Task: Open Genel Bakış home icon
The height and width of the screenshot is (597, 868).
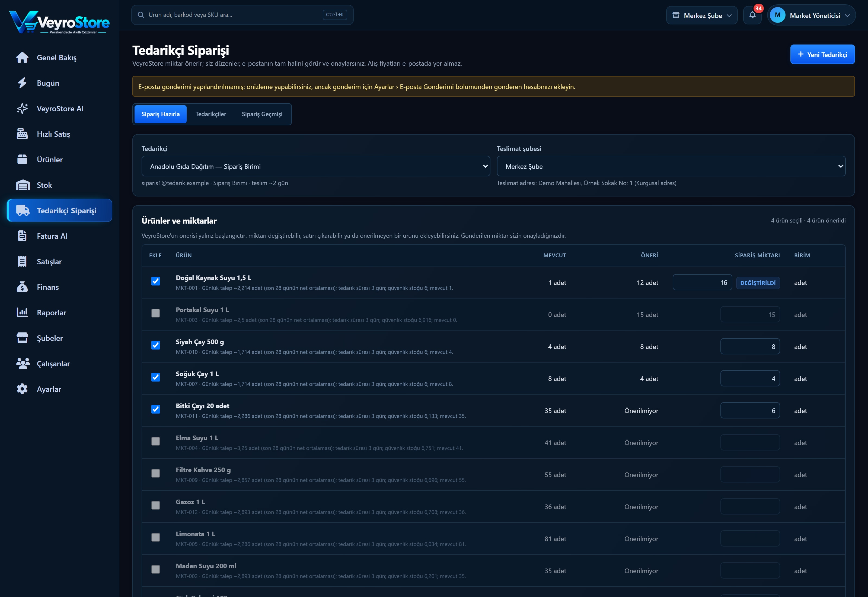Action: pyautogui.click(x=23, y=57)
